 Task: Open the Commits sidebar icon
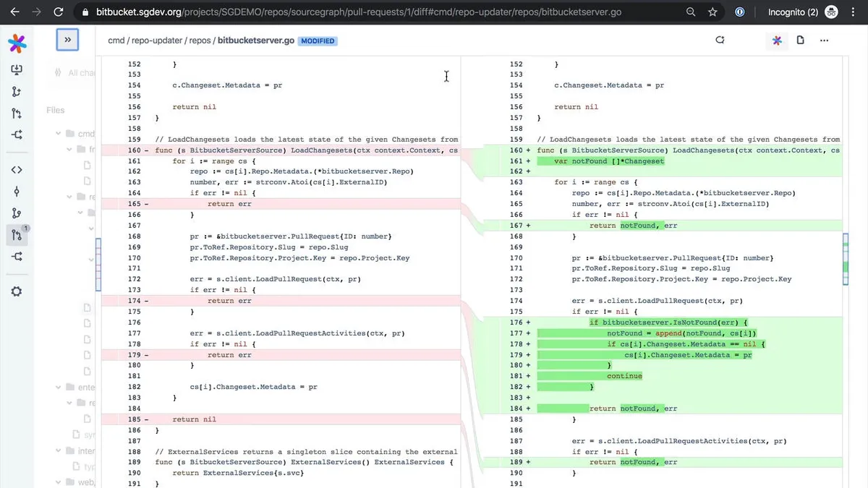click(17, 192)
